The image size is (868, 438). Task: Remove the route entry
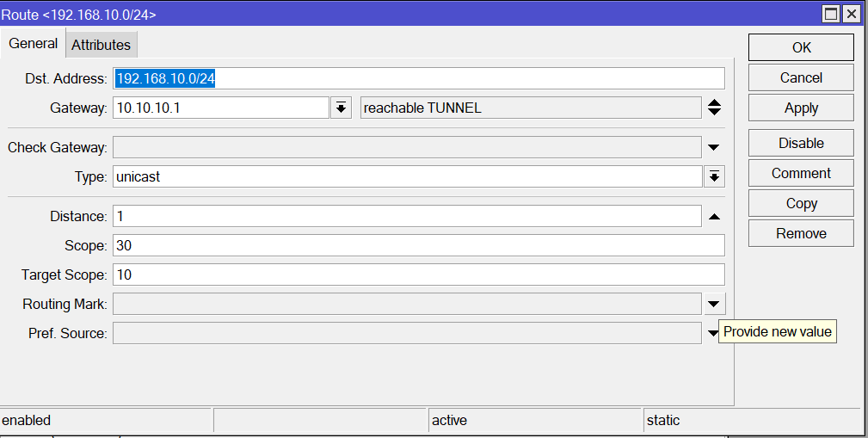[801, 234]
